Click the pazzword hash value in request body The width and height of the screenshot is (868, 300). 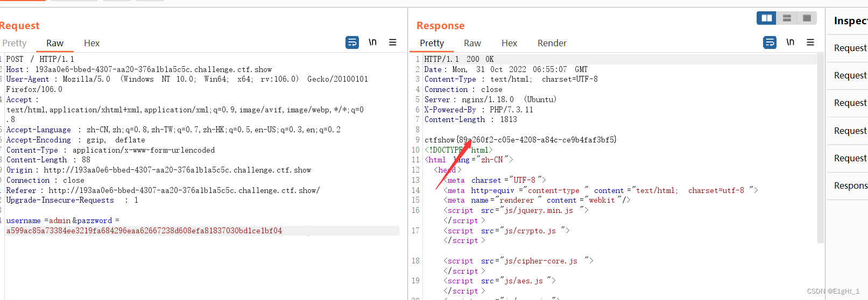click(x=144, y=231)
